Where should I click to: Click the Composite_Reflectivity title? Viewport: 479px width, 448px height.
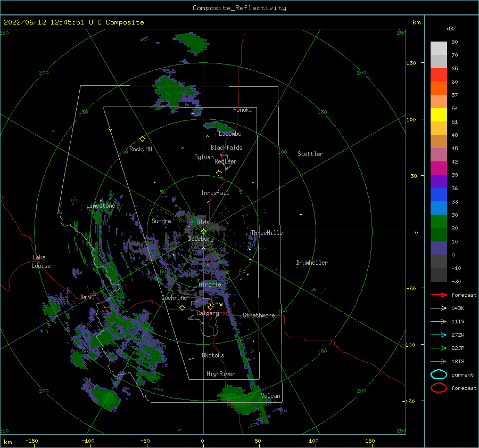pyautogui.click(x=239, y=8)
